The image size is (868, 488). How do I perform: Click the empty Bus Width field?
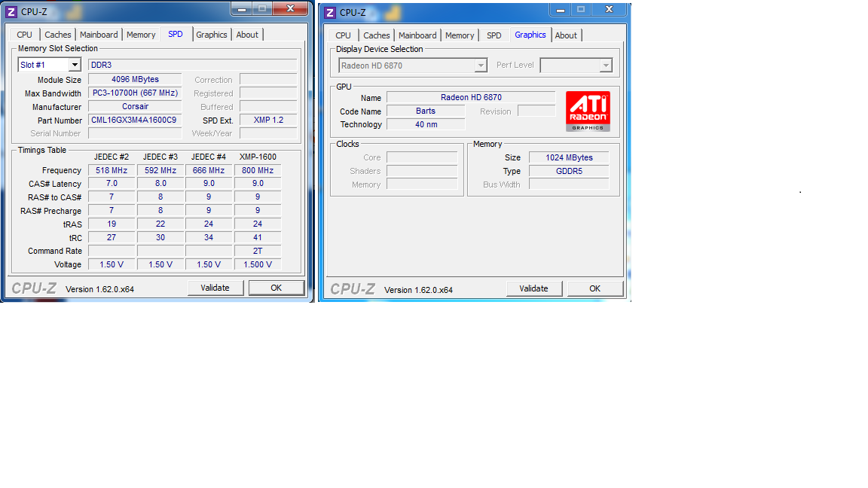pos(569,185)
